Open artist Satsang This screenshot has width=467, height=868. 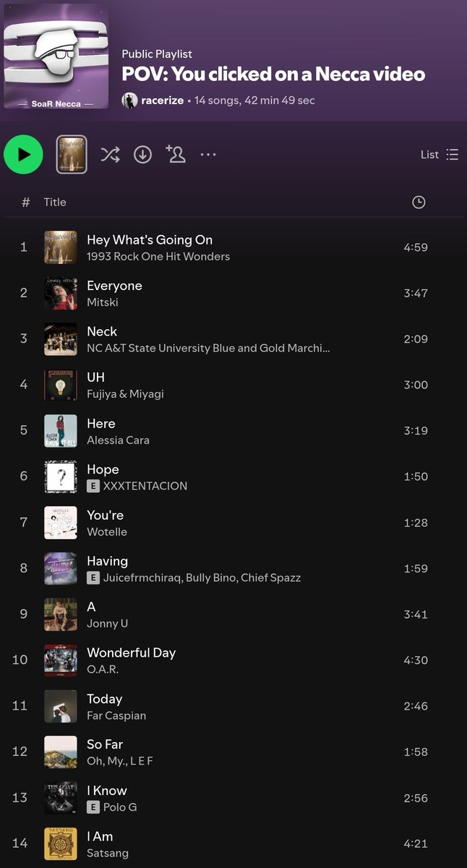[108, 854]
